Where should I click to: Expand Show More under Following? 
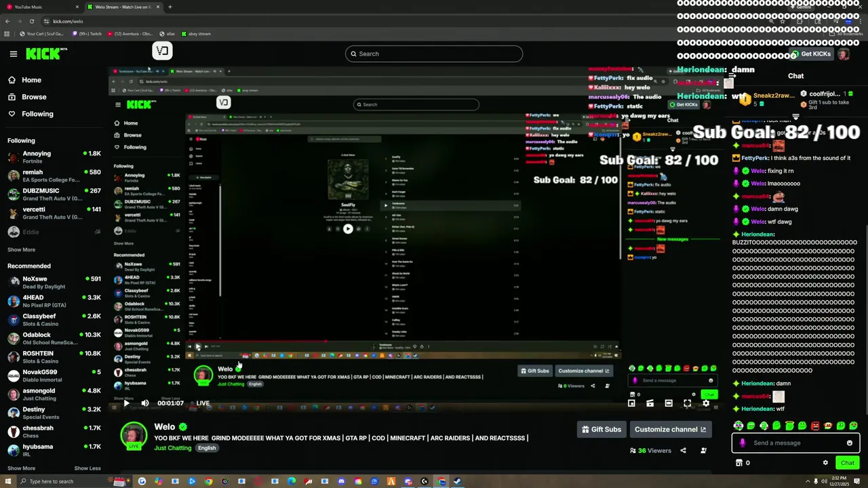pos(21,249)
